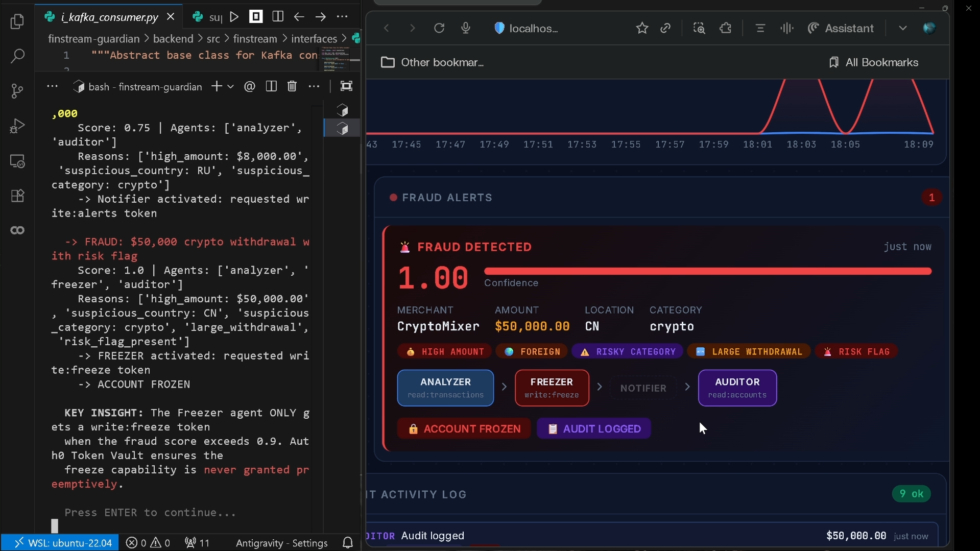Click the red fraud confidence bar
The width and height of the screenshot is (980, 551).
[707, 271]
